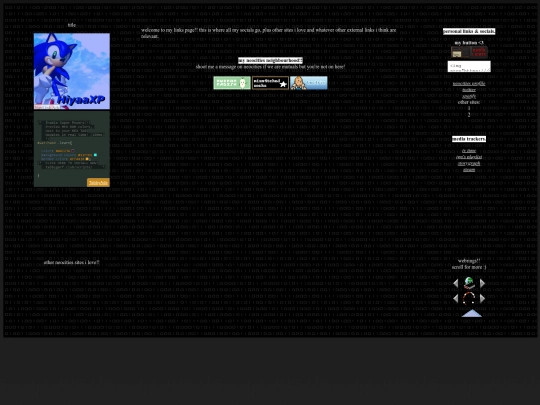The width and height of the screenshot is (540, 405).
Task: Open the twitter link
Action: click(469, 90)
